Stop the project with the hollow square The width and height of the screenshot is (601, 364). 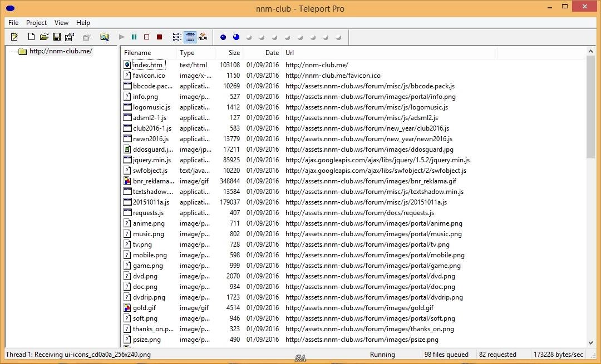[146, 37]
